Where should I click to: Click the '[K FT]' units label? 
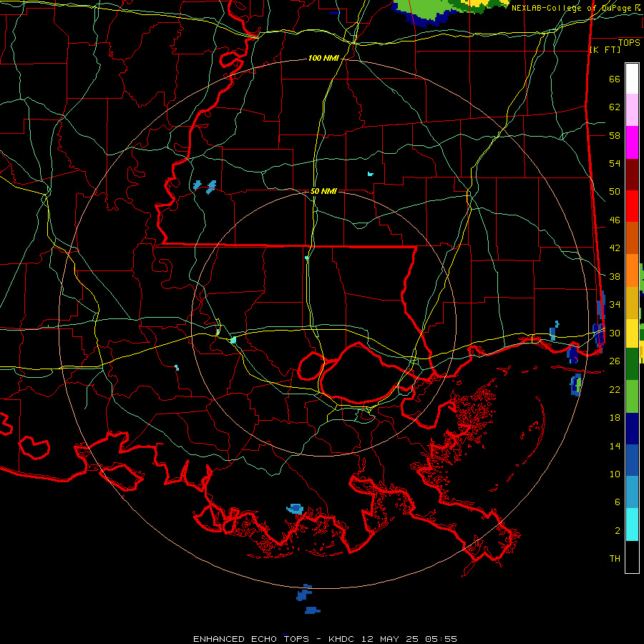click(x=605, y=49)
